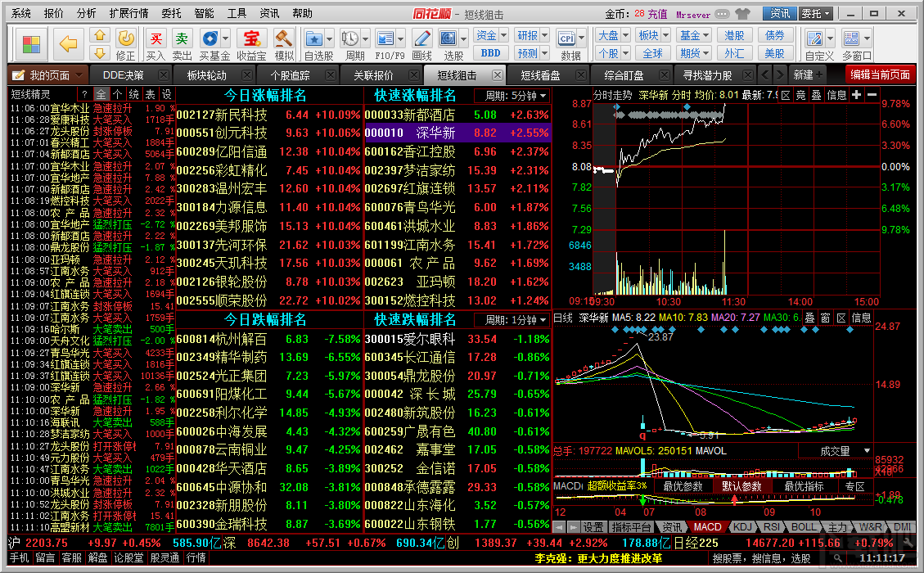Viewport: 924px width, 573px height.
Task: Open the 基金 dropdown button
Action: (694, 35)
